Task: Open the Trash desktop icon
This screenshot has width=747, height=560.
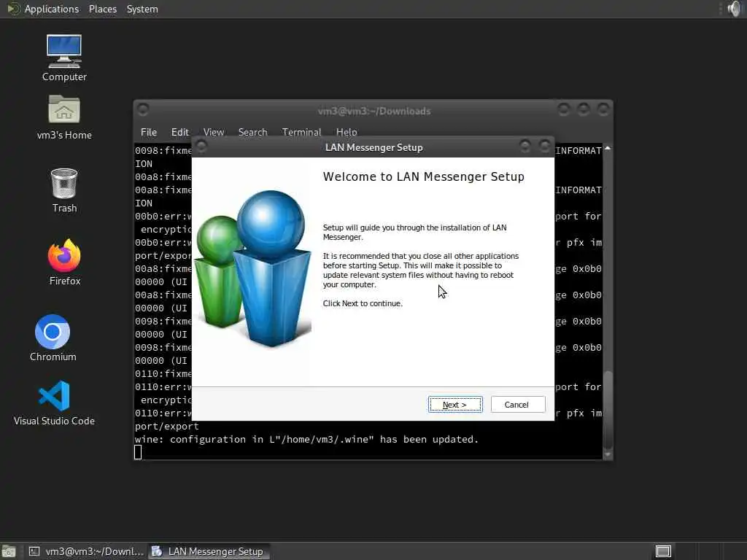Action: tap(64, 190)
